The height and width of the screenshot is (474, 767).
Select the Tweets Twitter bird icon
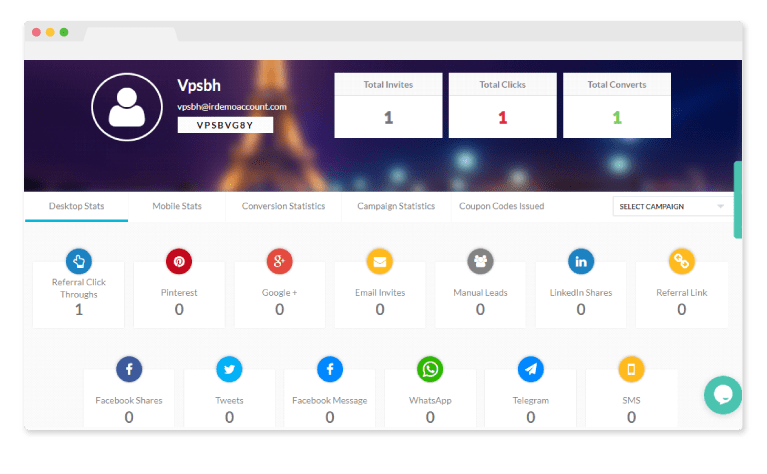[x=229, y=369]
